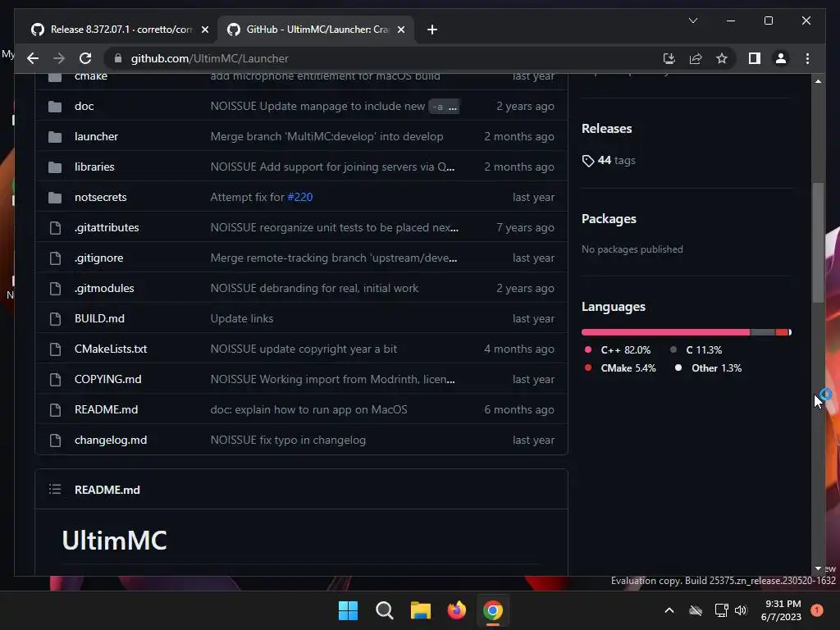Image resolution: width=840 pixels, height=630 pixels.
Task: Go forward with browser forward arrow
Action: pos(59,58)
